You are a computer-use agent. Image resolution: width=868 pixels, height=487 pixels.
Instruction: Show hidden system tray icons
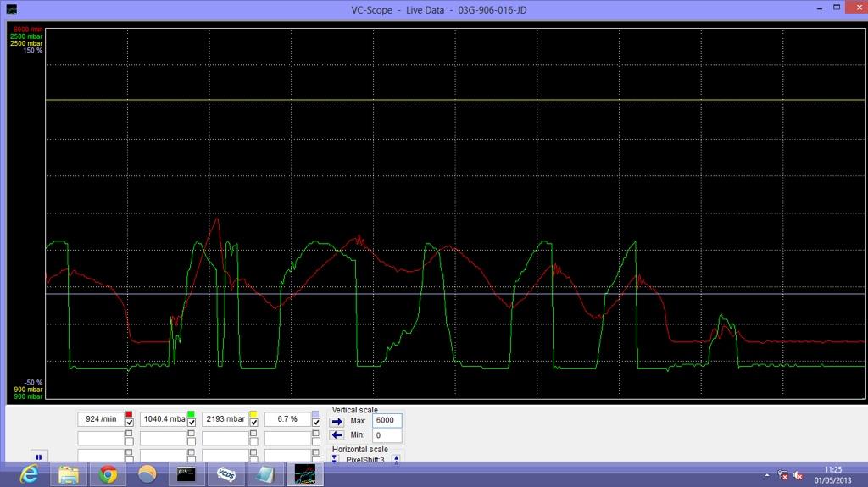click(767, 475)
